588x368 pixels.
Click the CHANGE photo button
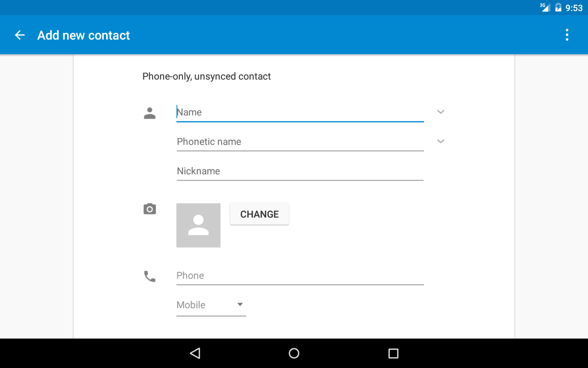260,214
